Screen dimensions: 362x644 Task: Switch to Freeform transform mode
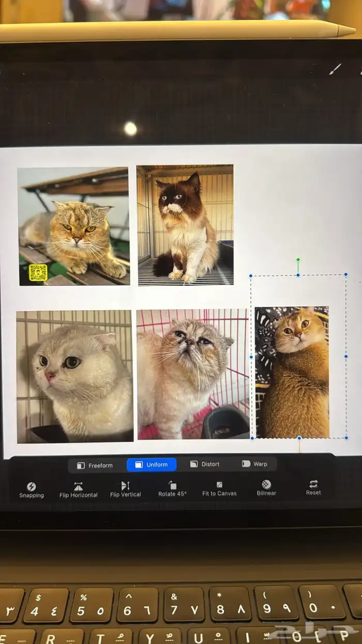(x=95, y=465)
